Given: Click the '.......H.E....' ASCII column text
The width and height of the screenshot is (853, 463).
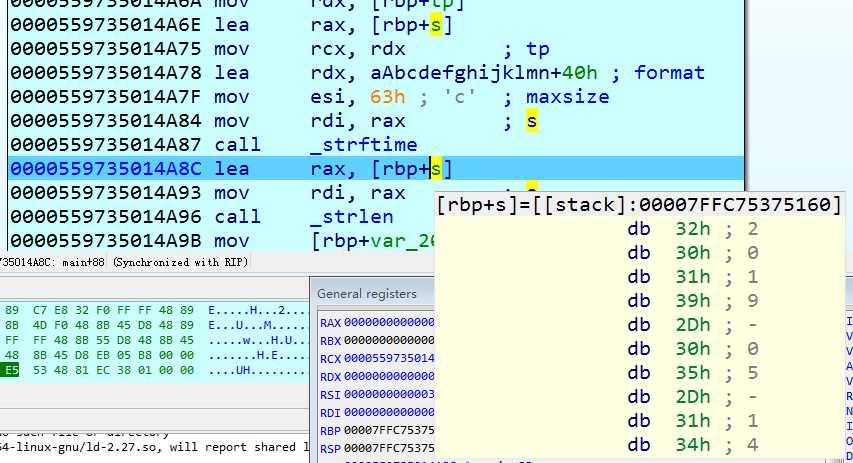Looking at the screenshot, I should (x=258, y=355).
